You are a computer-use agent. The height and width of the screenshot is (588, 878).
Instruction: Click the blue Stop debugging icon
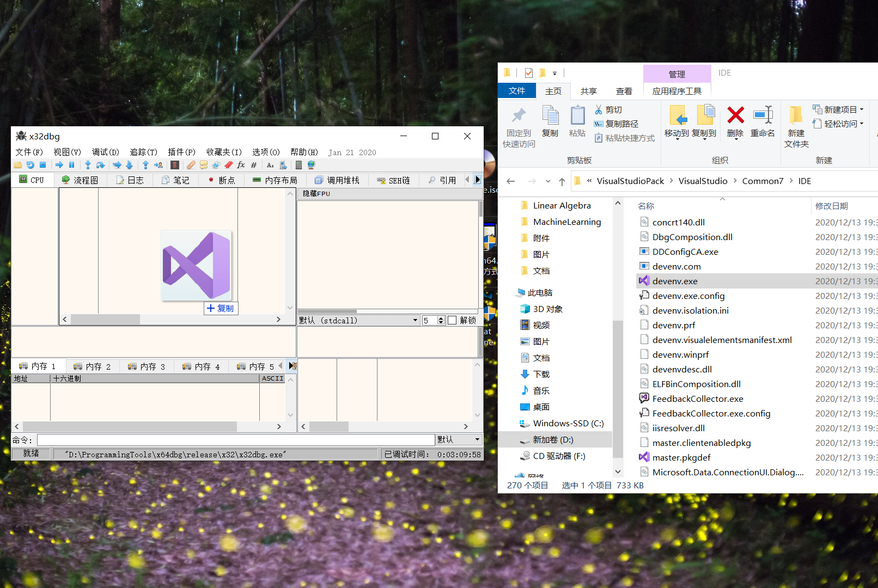[x=43, y=165]
